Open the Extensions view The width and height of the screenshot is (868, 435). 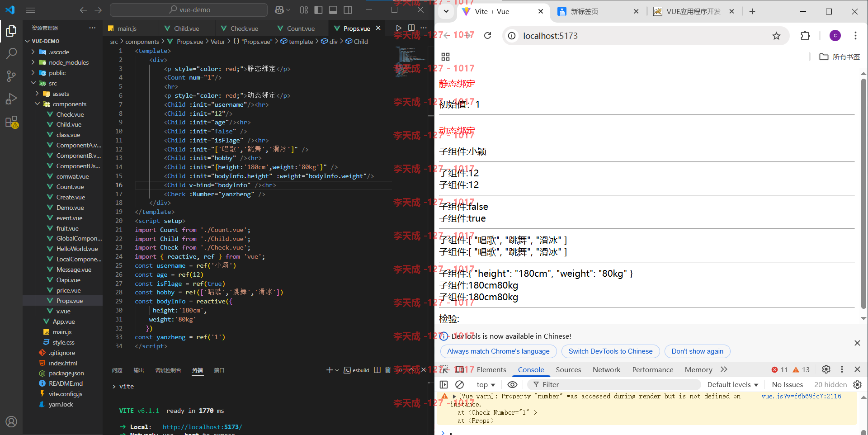(x=11, y=122)
